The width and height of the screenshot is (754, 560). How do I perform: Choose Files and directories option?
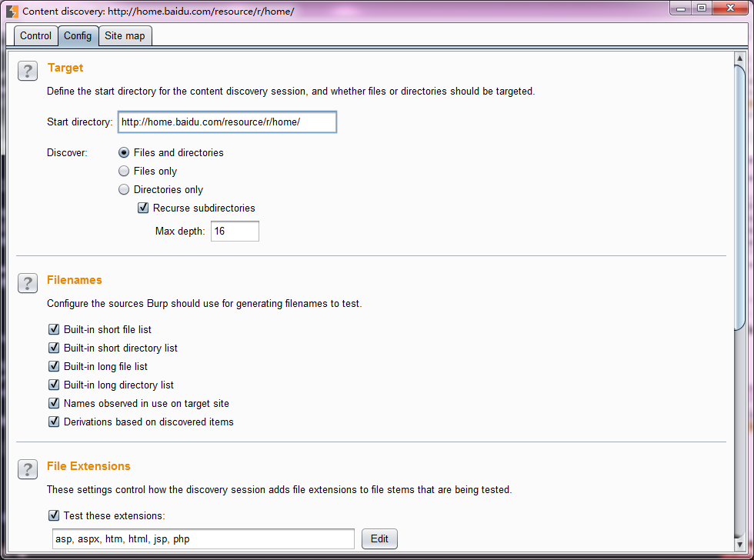[x=124, y=153]
